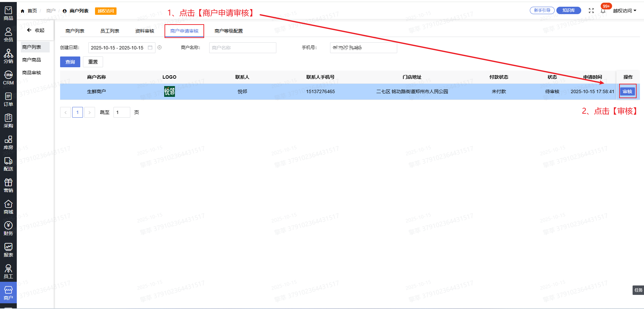Image resolution: width=644 pixels, height=309 pixels.
Task: Expand more filters icon beside date field
Action: (160, 47)
